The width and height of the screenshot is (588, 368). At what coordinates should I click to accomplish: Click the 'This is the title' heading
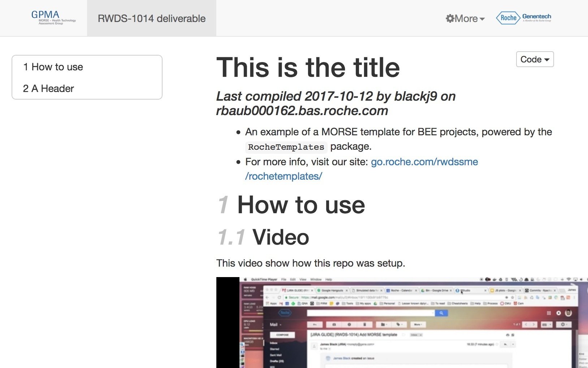point(308,67)
